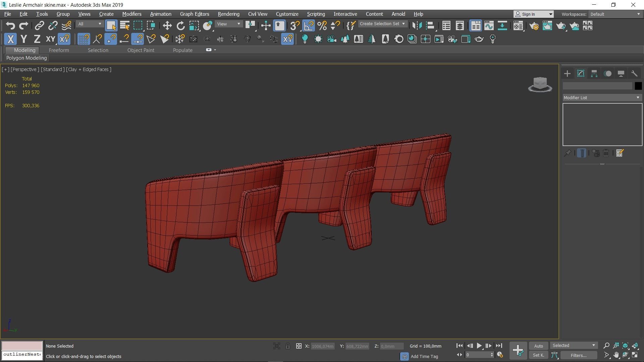Switch to the Freeform ribbon tab

click(59, 50)
